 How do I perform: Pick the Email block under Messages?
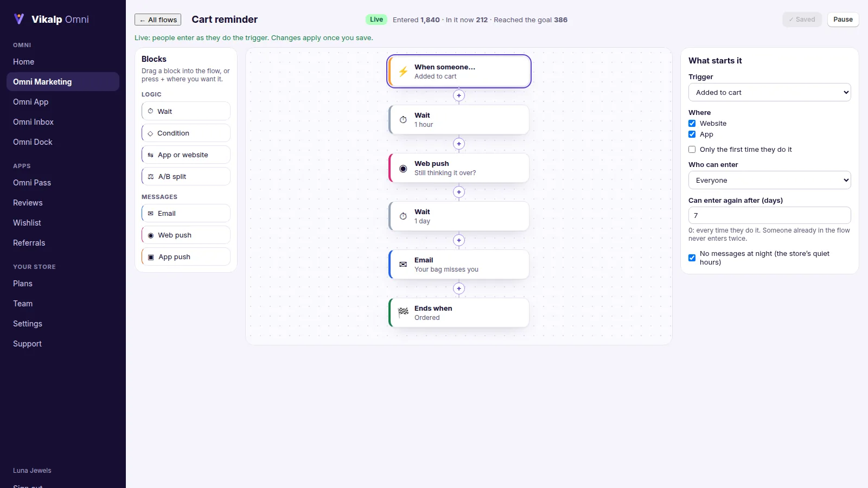[186, 213]
